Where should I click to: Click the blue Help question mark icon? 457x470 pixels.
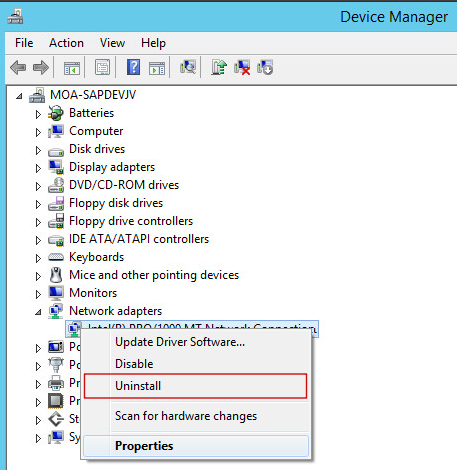tap(133, 67)
